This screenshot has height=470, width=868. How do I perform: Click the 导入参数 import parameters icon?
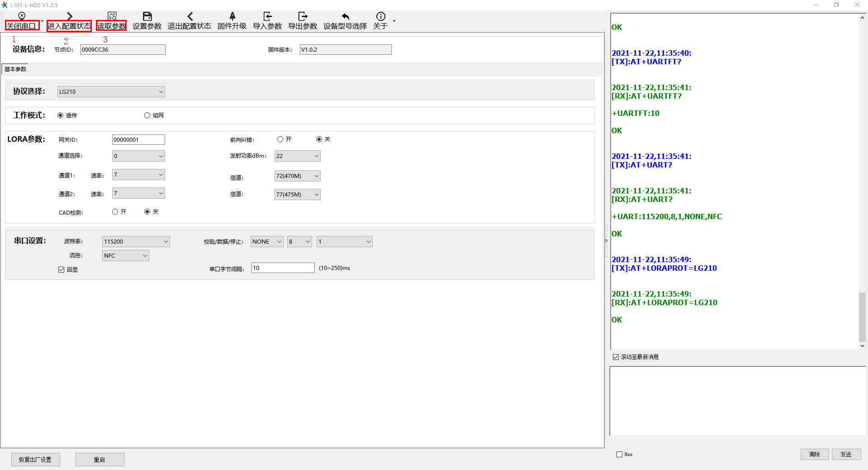point(267,16)
